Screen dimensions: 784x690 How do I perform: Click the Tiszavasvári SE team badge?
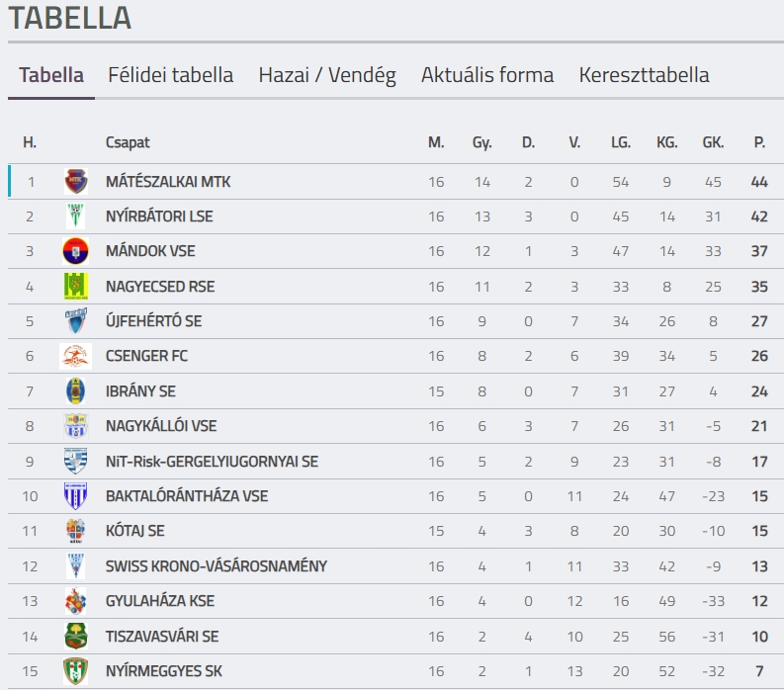76,636
